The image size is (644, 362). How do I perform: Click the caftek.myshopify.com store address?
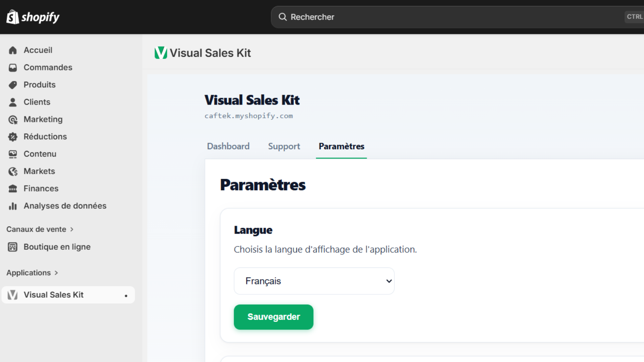[x=249, y=116]
